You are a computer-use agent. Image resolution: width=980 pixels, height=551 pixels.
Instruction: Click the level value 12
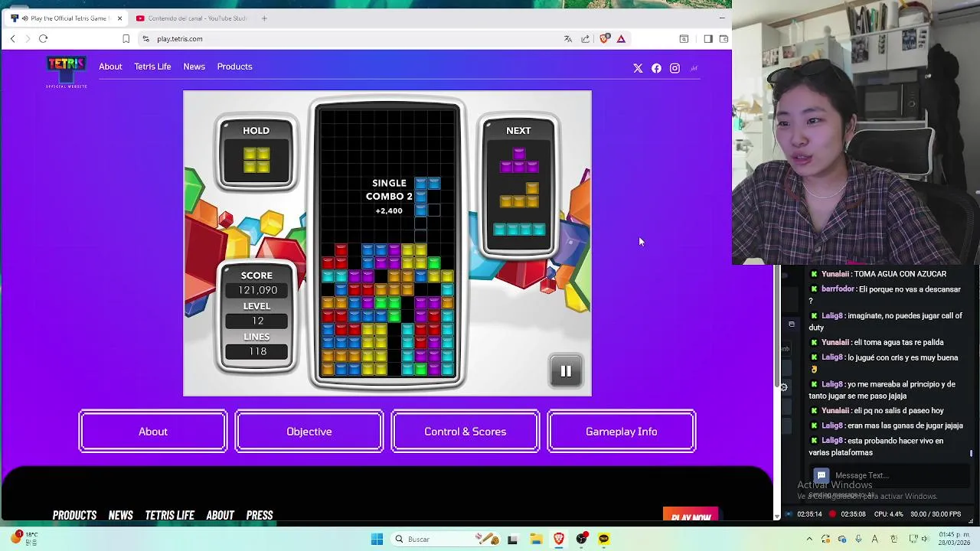257,321
